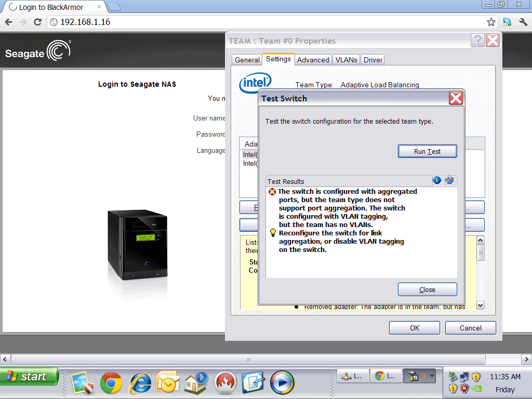Viewport: 532px width, 399px height.
Task: Click the Run Test button
Action: 427,151
